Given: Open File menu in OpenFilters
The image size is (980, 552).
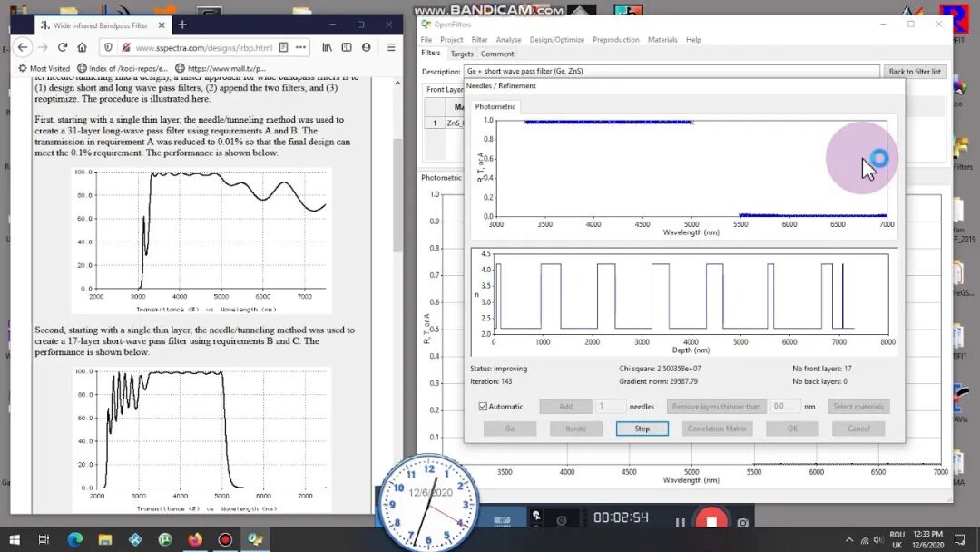Looking at the screenshot, I should coord(426,39).
